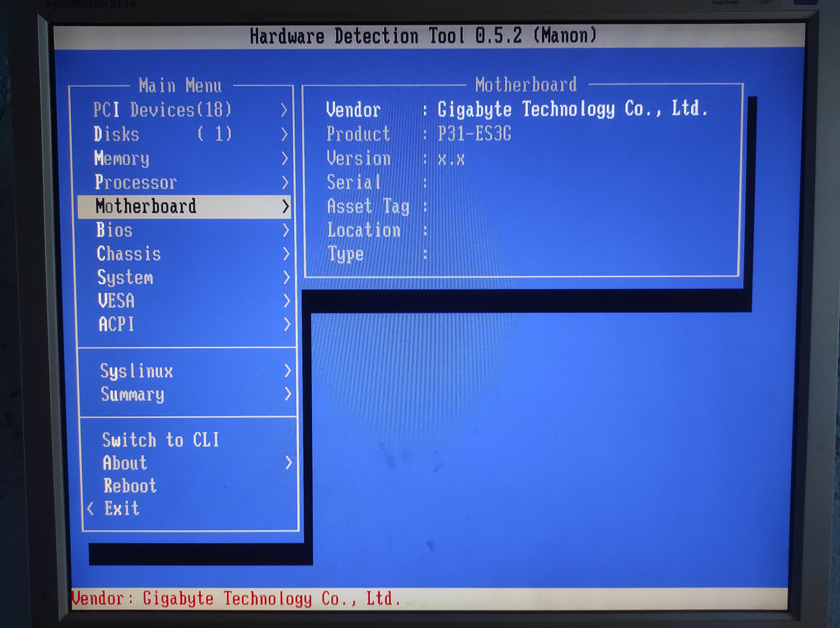The width and height of the screenshot is (840, 628).
Task: Click Exit in the Main Menu
Action: point(122,508)
